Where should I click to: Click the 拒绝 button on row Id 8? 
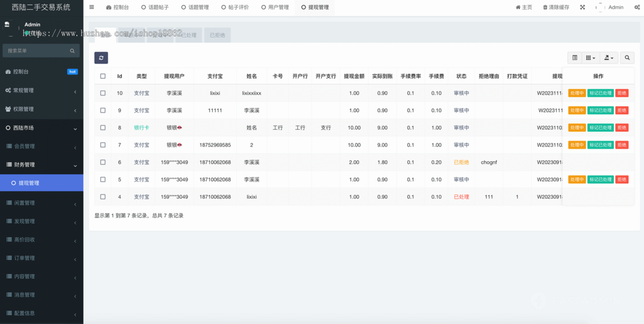pyautogui.click(x=621, y=127)
